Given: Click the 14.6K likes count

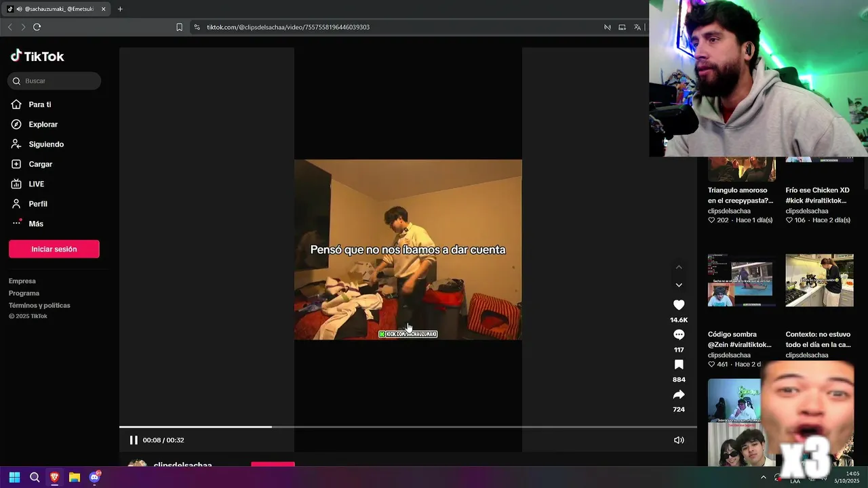Looking at the screenshot, I should 679,320.
